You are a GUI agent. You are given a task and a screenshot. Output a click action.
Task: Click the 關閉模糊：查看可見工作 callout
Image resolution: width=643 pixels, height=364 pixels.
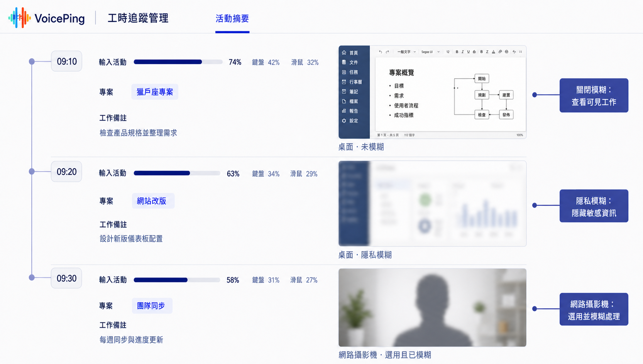click(x=594, y=96)
